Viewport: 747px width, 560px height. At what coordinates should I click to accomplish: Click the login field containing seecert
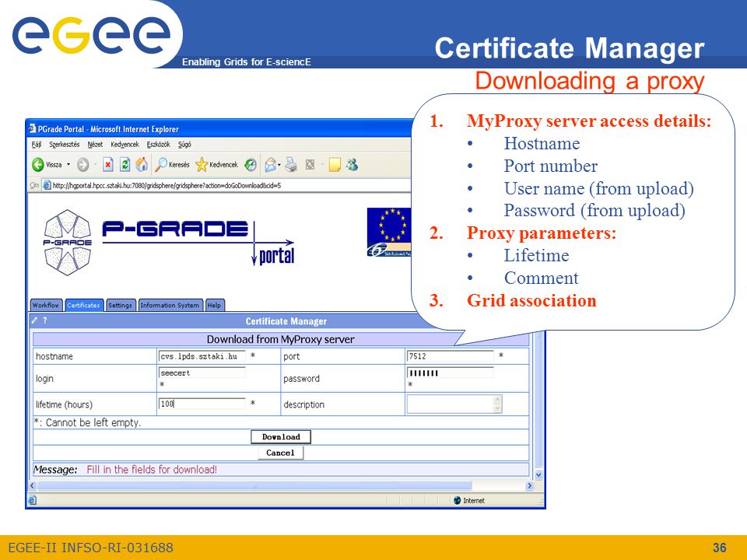[202, 373]
